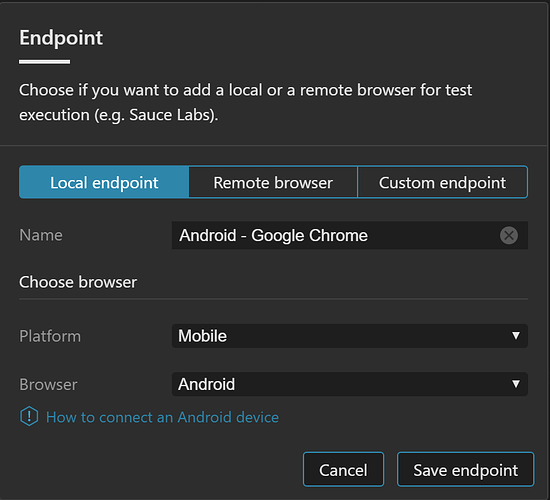Click the Endpoint dialog title
Screen dimensions: 550x500
click(x=61, y=38)
